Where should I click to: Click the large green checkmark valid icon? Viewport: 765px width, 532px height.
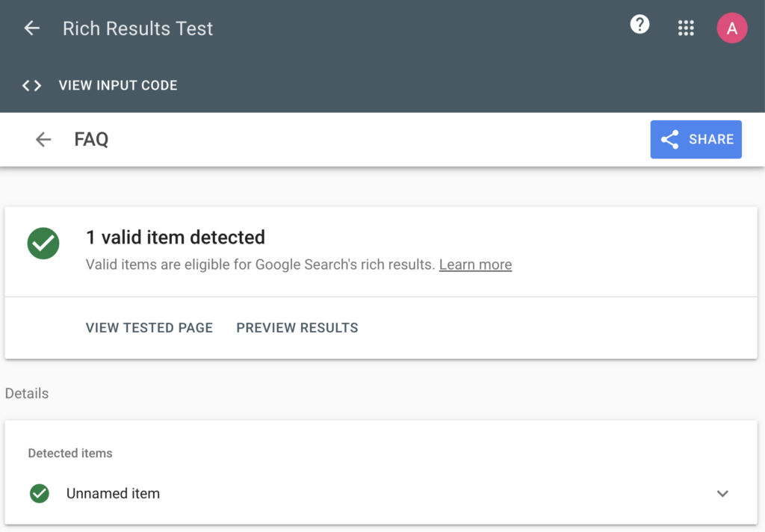(44, 243)
